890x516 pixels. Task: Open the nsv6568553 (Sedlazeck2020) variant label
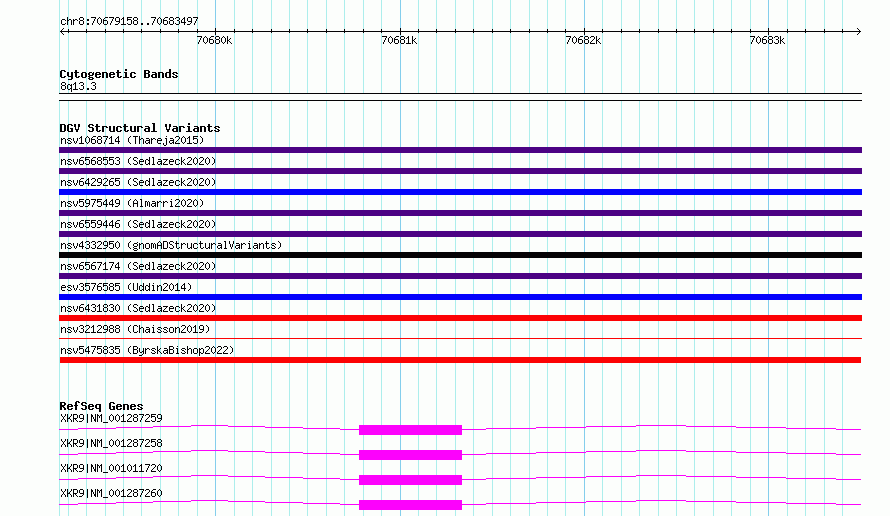click(138, 161)
